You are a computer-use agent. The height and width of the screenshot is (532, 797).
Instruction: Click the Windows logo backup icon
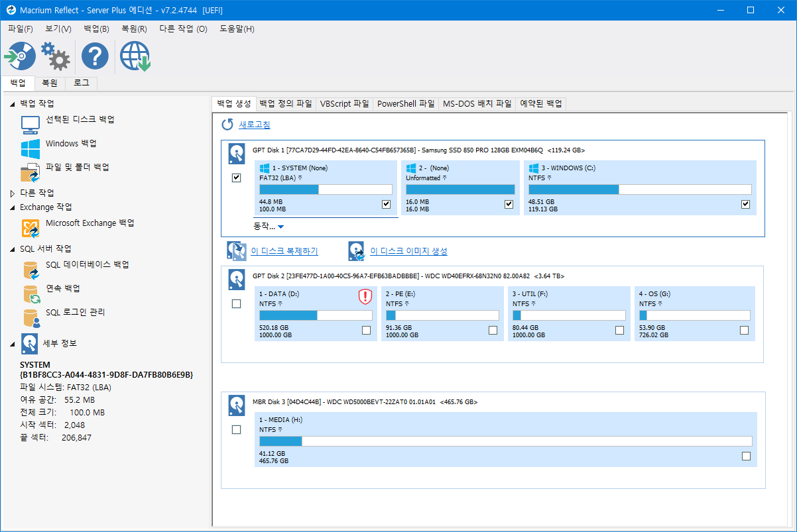click(x=31, y=148)
